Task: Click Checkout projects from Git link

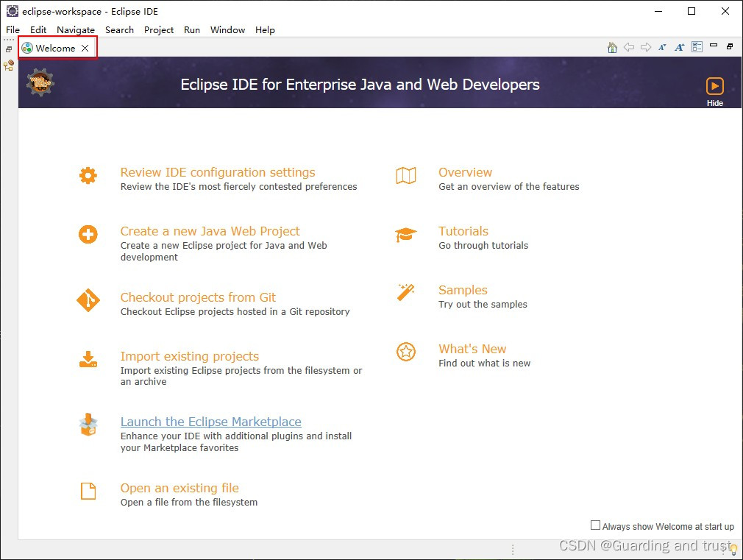Action: pyautogui.click(x=198, y=297)
